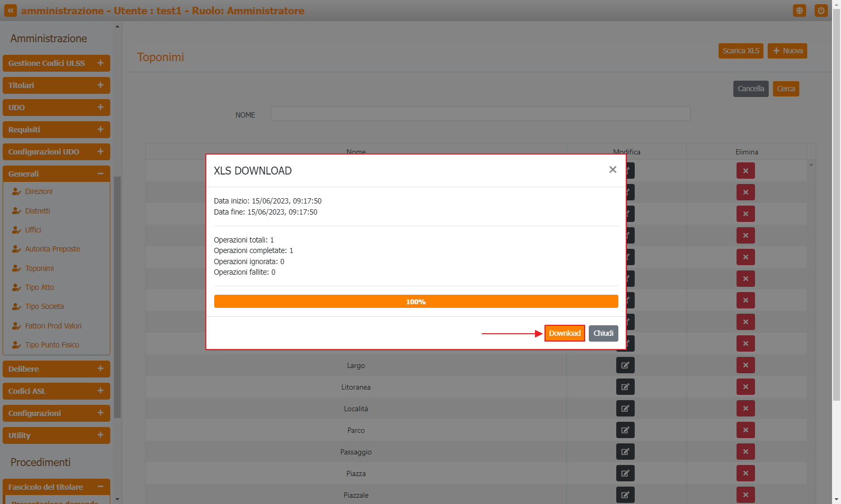Close the XLS DOWNLOAD dialog with X
The height and width of the screenshot is (504, 841).
613,170
